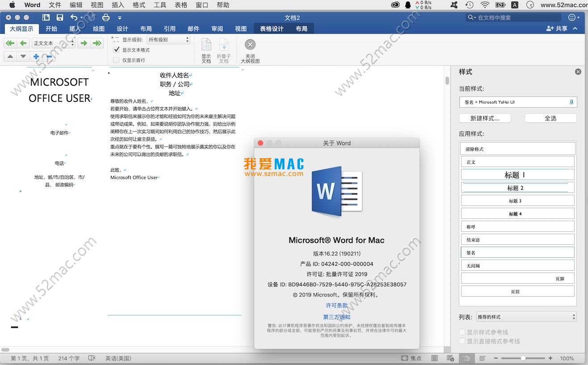The height and width of the screenshot is (365, 588).
Task: Open the search options magnifier dropdown
Action: pos(472,17)
